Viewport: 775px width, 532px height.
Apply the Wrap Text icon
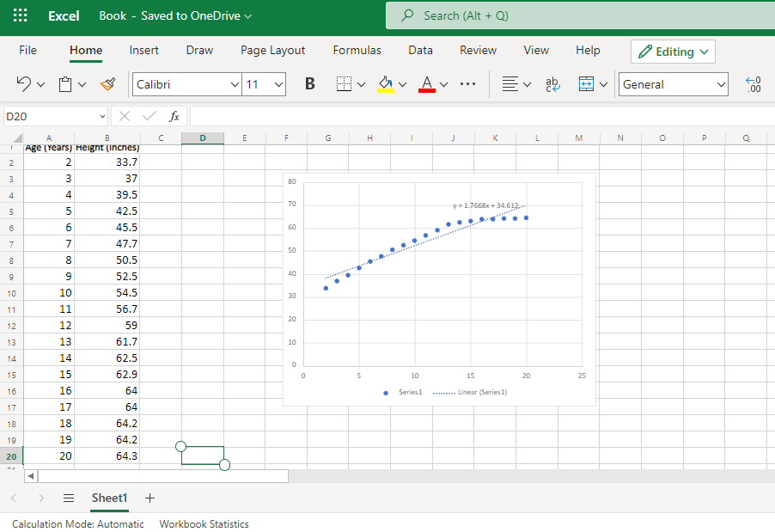tap(551, 84)
